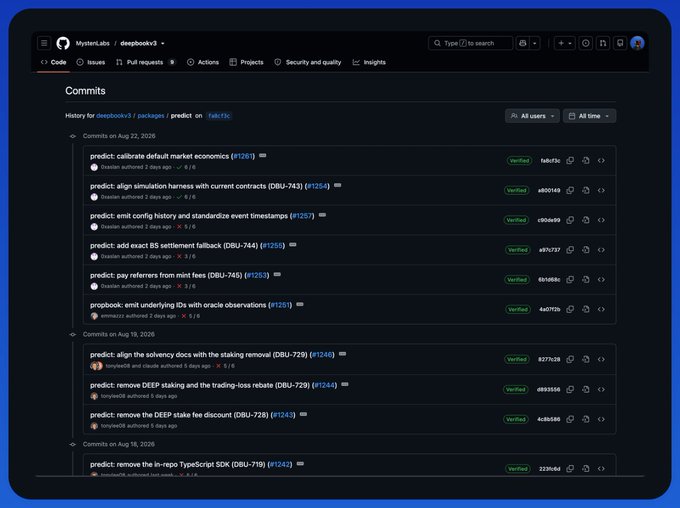Click the Verified badge for commit 4c8b586

point(516,419)
